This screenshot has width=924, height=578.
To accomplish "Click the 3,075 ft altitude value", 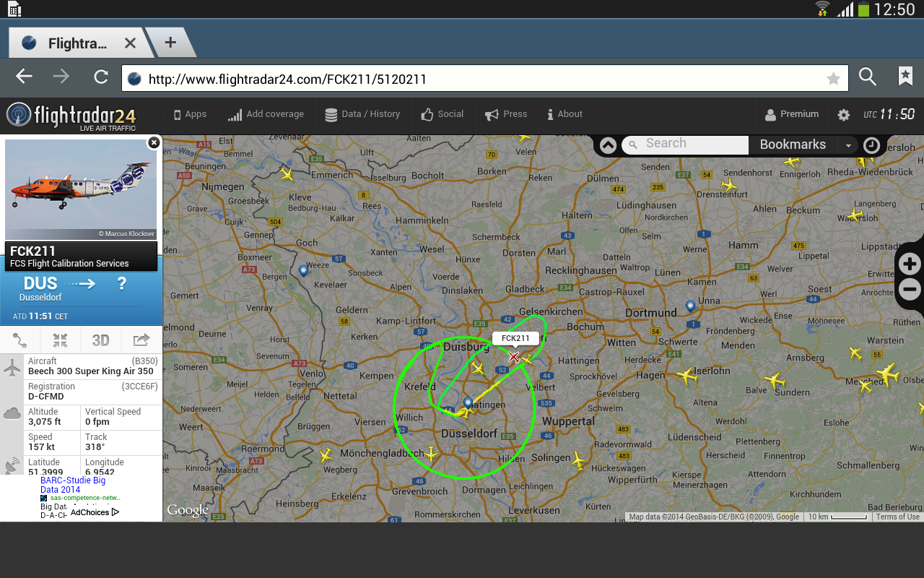I will pos(45,422).
